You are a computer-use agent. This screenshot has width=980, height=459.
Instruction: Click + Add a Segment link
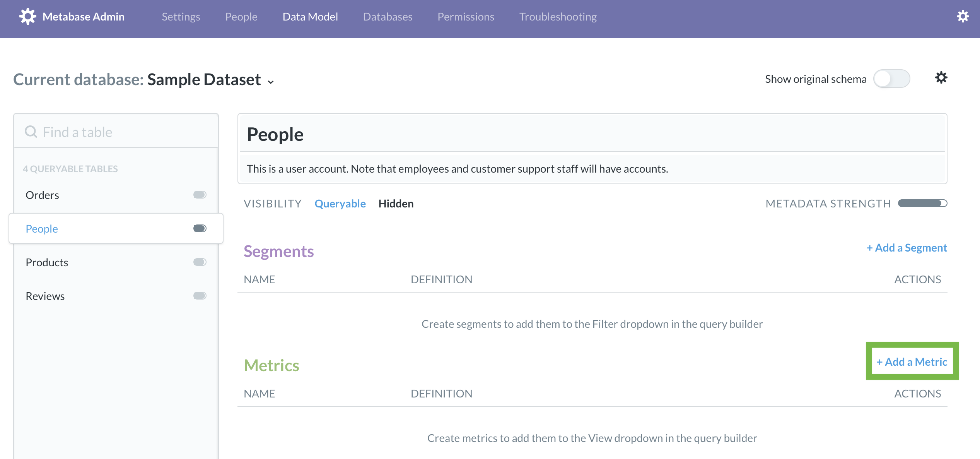[907, 248]
